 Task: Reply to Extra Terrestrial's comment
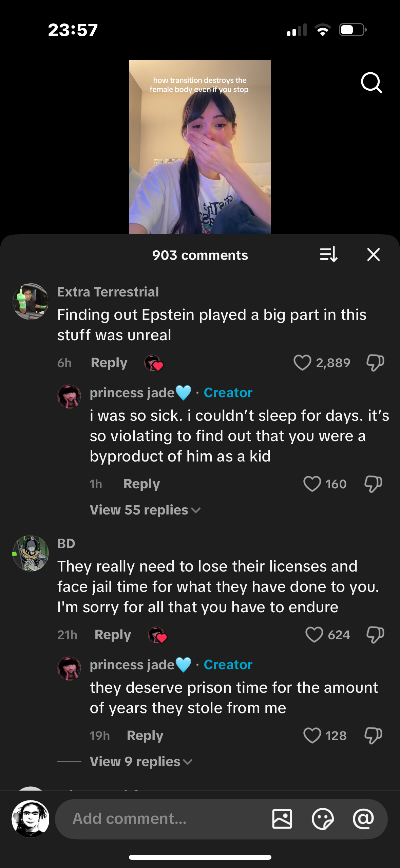click(109, 363)
